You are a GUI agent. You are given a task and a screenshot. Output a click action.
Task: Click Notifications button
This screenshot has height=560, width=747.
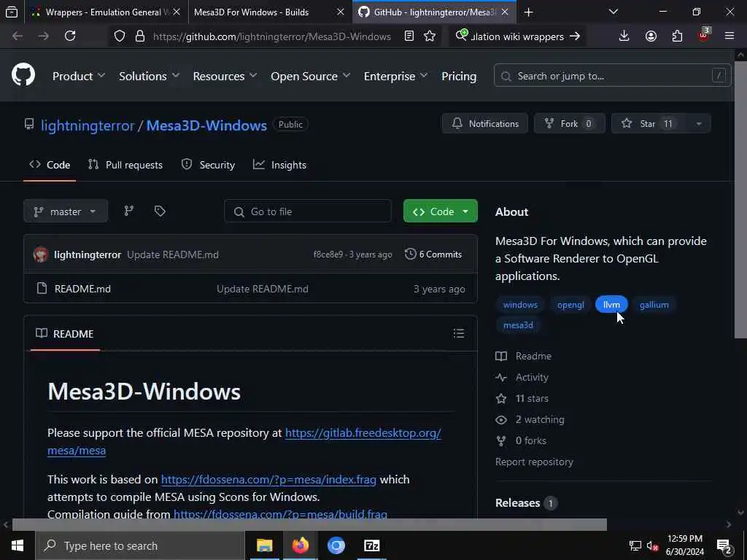485,124
